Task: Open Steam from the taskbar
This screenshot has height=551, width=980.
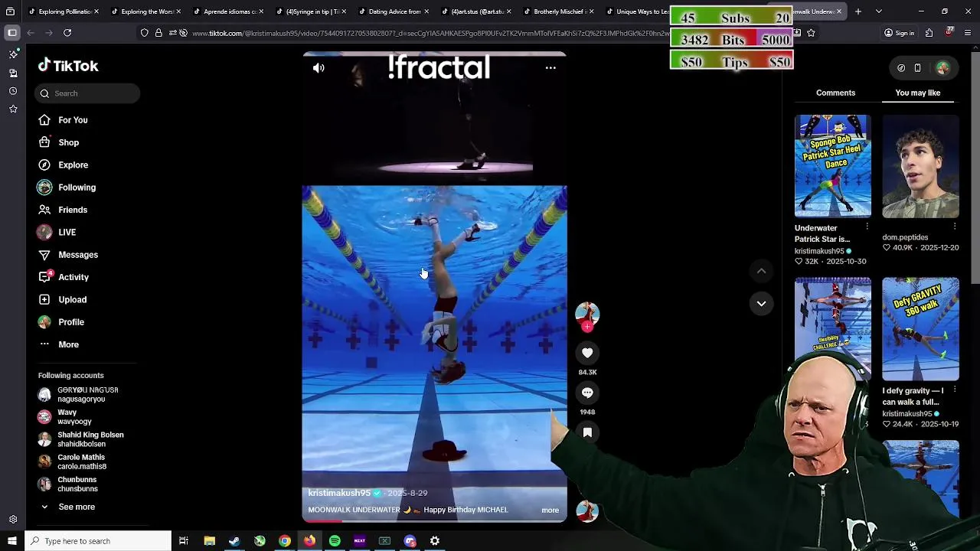Action: point(234,541)
